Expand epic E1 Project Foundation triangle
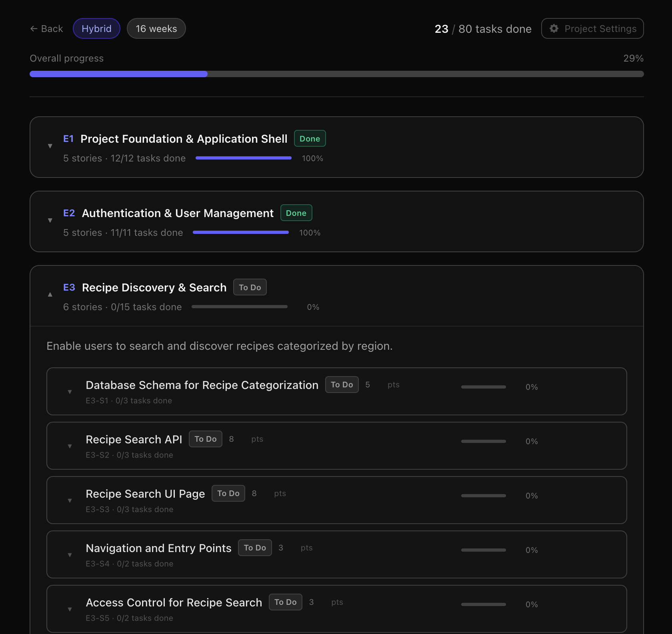The image size is (672, 634). (50, 146)
